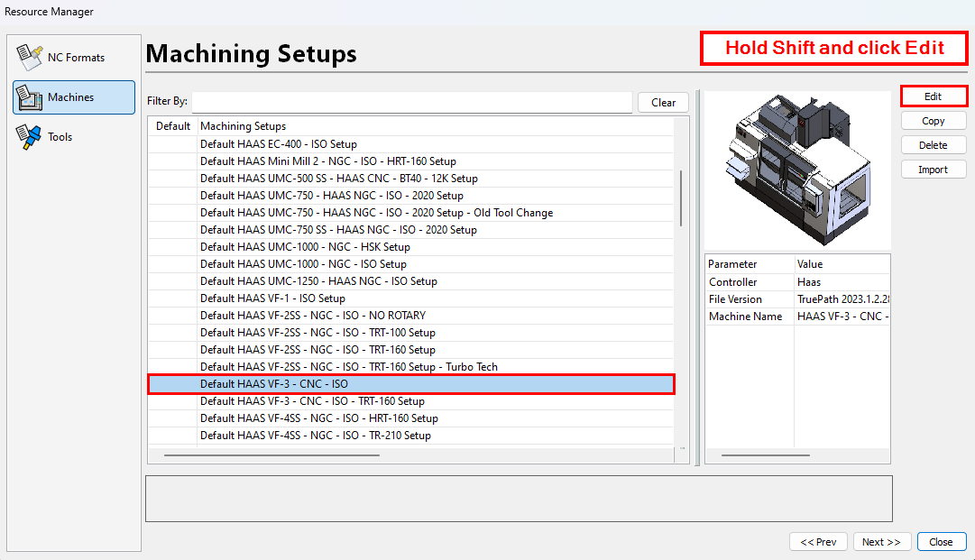Select Default HAAS UMC-1250 HAAS NGC ISO Setup
This screenshot has height=560, width=975.
click(x=411, y=281)
